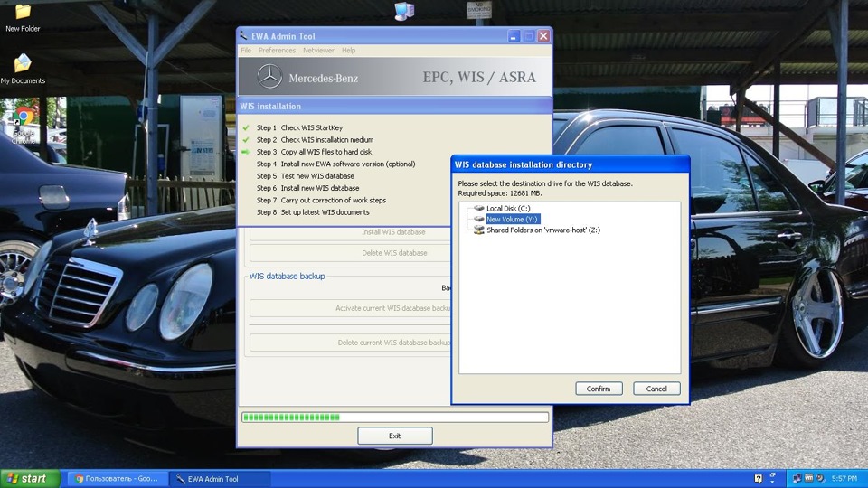Open the New Folder desktop icon
This screenshot has width=868, height=488.
coord(23,17)
